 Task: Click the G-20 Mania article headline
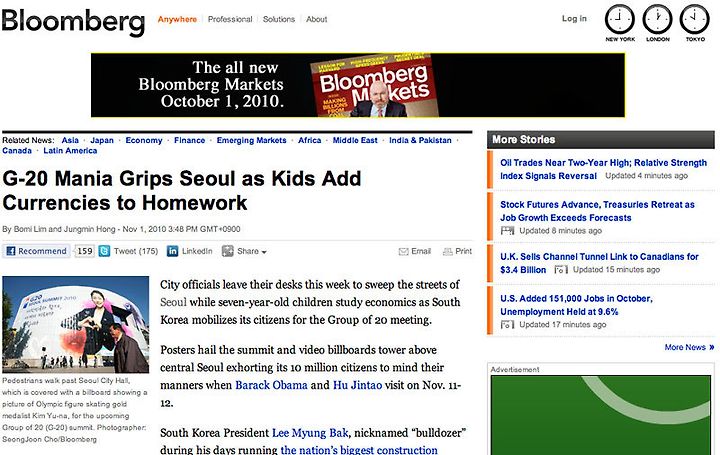(x=182, y=191)
